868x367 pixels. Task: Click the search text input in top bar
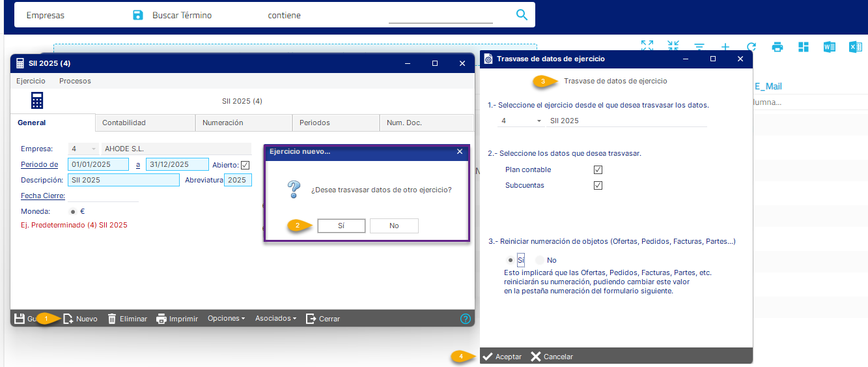tap(441, 16)
